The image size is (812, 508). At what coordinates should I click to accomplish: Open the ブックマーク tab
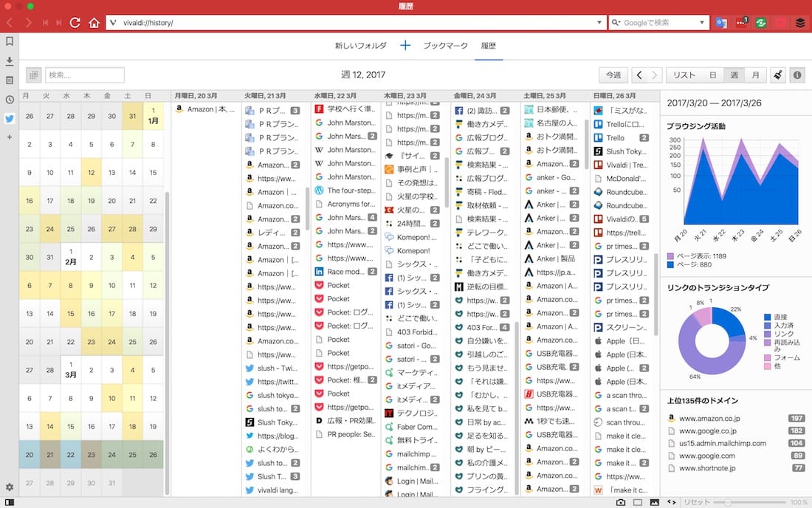[x=445, y=46]
